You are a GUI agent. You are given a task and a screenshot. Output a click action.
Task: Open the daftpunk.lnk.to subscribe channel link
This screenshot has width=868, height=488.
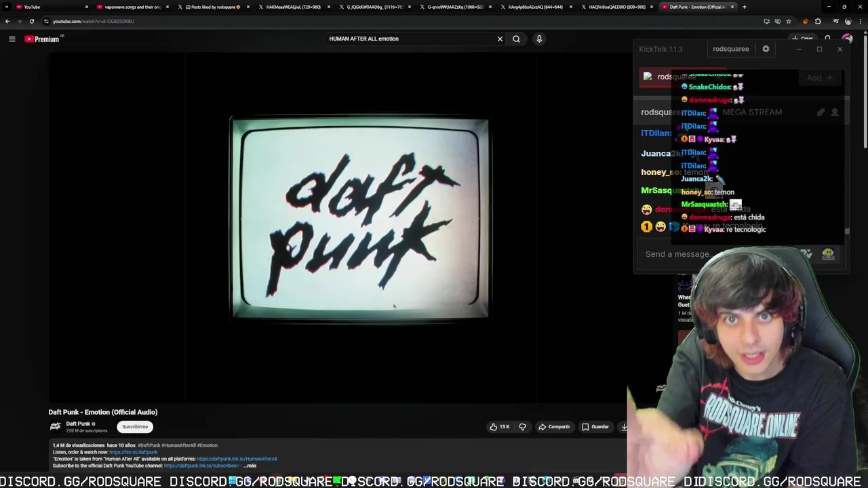[x=202, y=466]
